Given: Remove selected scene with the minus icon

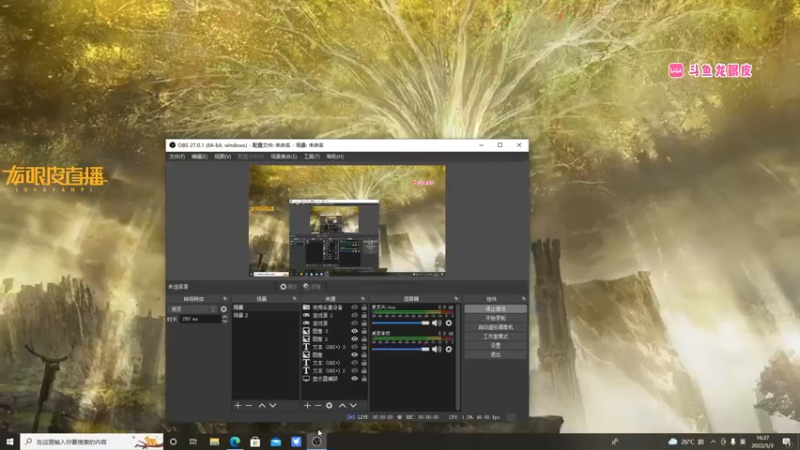Looking at the screenshot, I should coord(249,406).
